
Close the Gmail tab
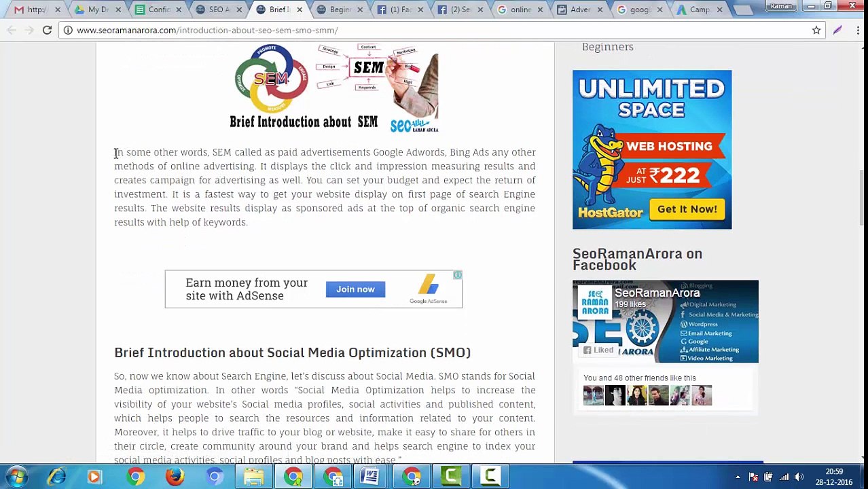[x=58, y=10]
